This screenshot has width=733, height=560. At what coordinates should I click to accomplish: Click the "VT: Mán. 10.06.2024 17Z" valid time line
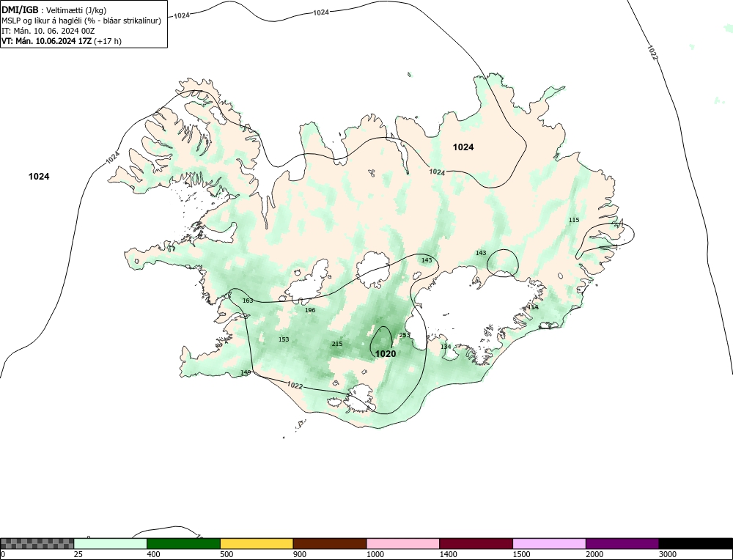(x=62, y=41)
